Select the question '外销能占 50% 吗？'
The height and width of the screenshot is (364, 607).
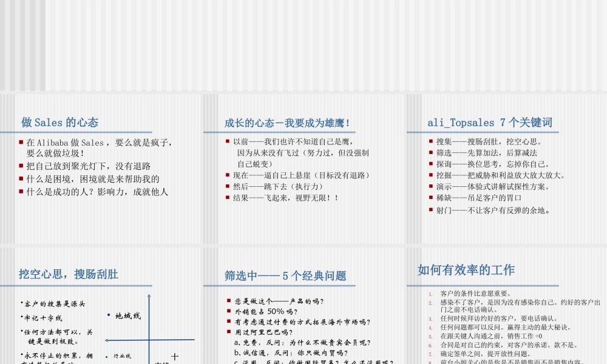coord(266,311)
